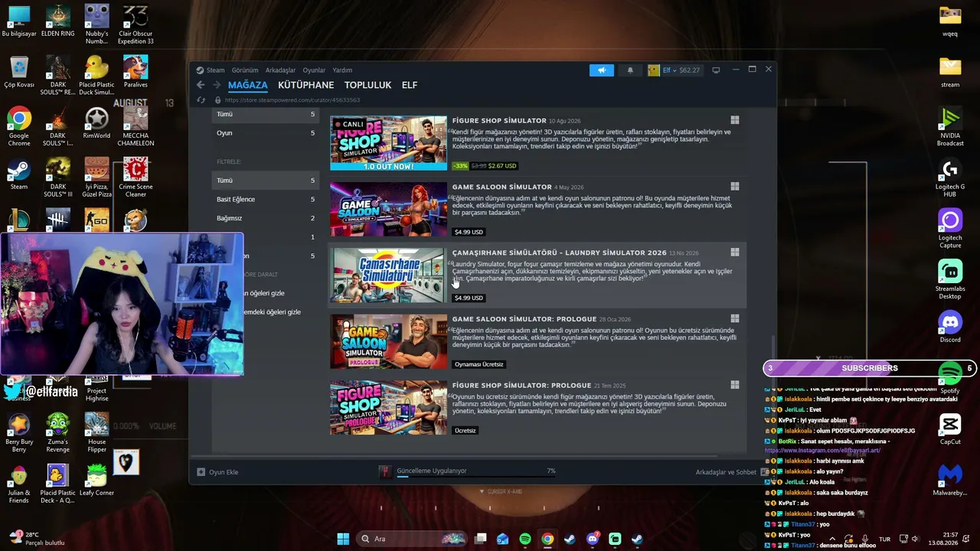This screenshot has height=551, width=980.
Task: Toggle the 'n öğeleri gizle' hide option
Action: [264, 293]
